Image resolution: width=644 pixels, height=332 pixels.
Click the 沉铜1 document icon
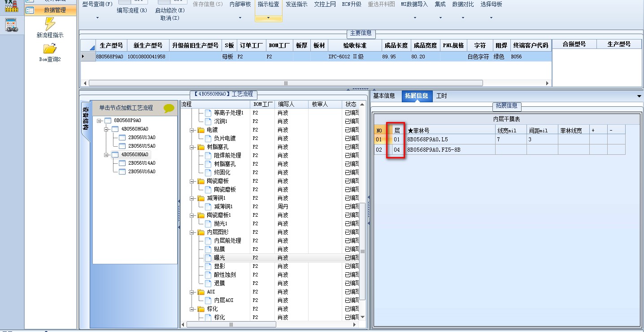(x=208, y=121)
